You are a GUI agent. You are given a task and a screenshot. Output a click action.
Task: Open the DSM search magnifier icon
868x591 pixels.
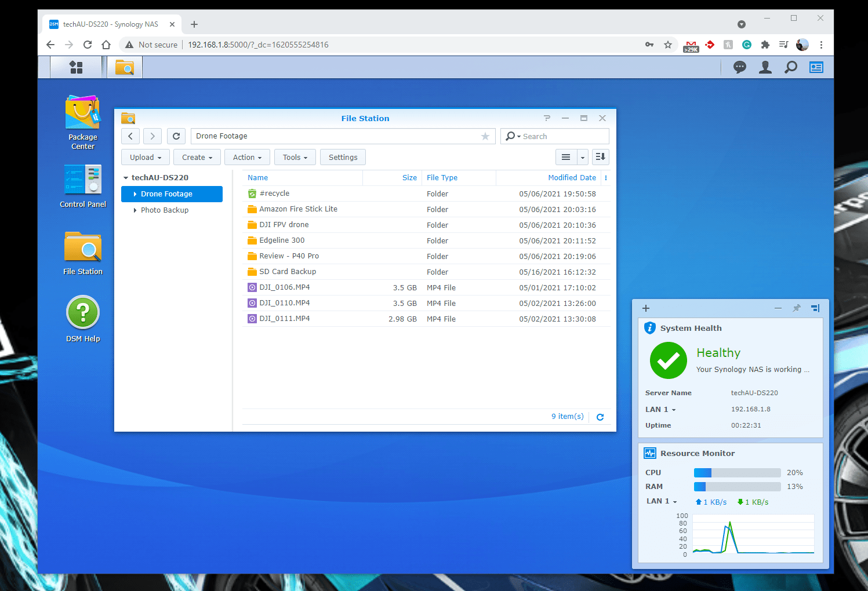tap(791, 67)
